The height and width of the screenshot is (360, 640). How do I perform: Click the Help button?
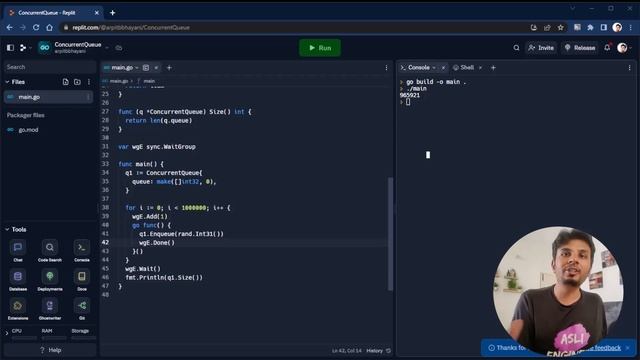pos(50,350)
